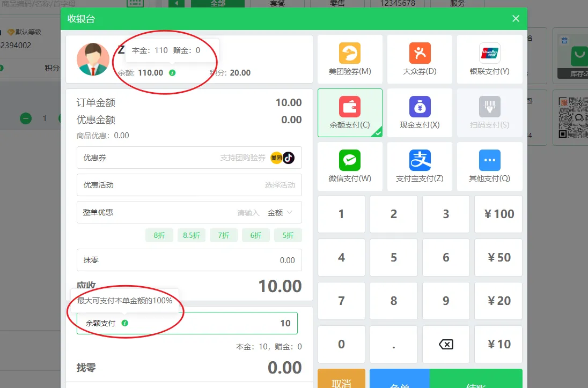588x388 pixels.
Task: Open 其他支付 other payment options
Action: pos(489,167)
